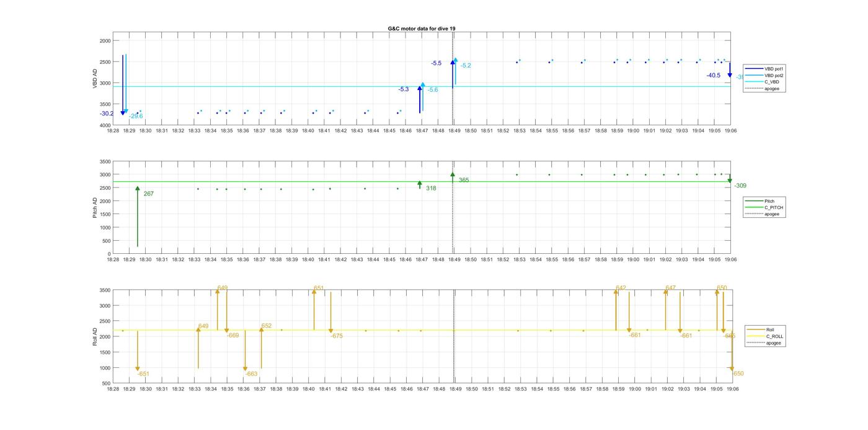Click the '267' pitch data label

click(149, 194)
